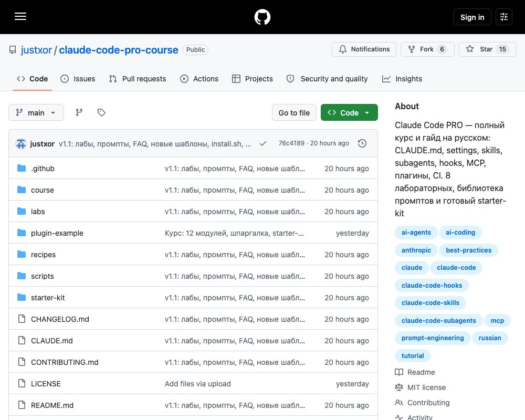Click the claude-code-skills topic tag
Image resolution: width=525 pixels, height=420 pixels.
click(x=430, y=303)
